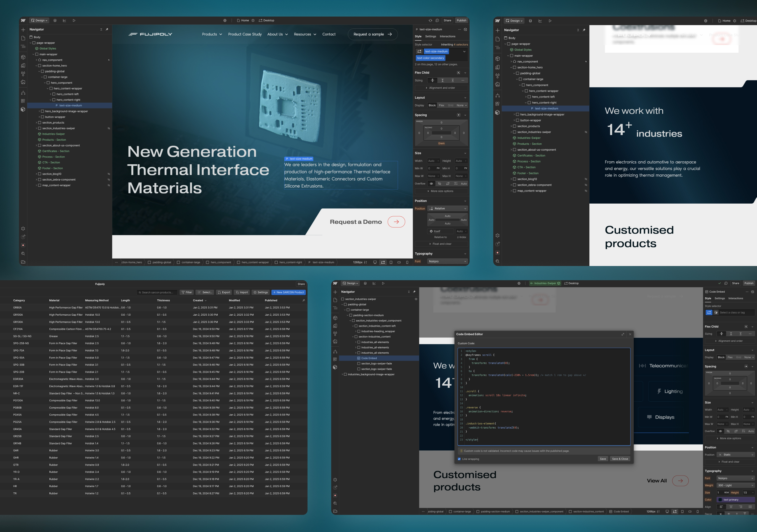Collapse all Navigator items in the bottom-right window
The height and width of the screenshot is (532, 757).
pyautogui.click(x=409, y=292)
